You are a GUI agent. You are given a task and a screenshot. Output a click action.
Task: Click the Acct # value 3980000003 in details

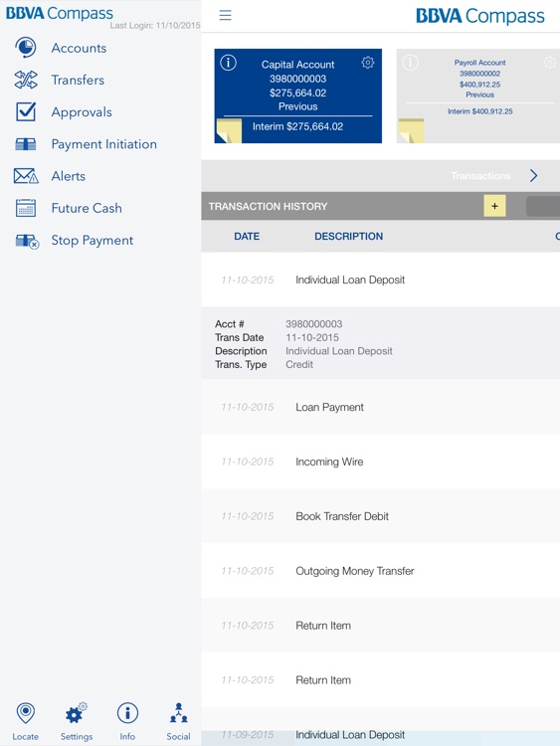(313, 324)
